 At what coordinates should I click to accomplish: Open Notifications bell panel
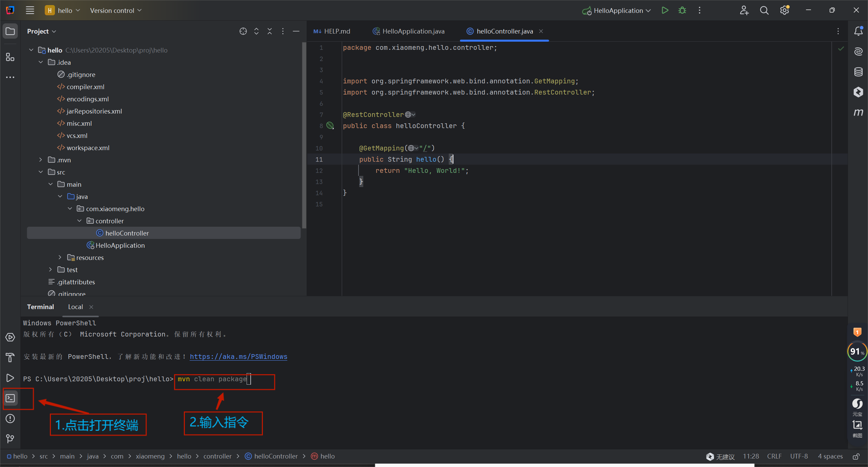[x=858, y=31]
